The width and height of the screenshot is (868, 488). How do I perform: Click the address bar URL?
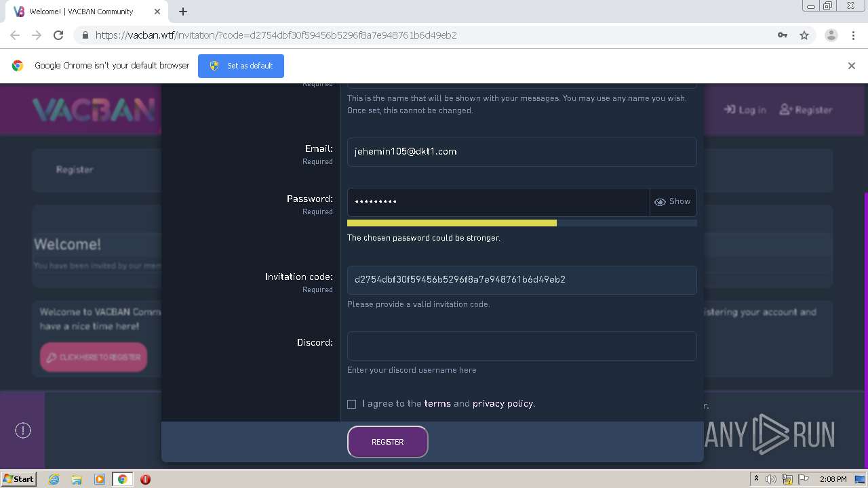[x=276, y=35]
